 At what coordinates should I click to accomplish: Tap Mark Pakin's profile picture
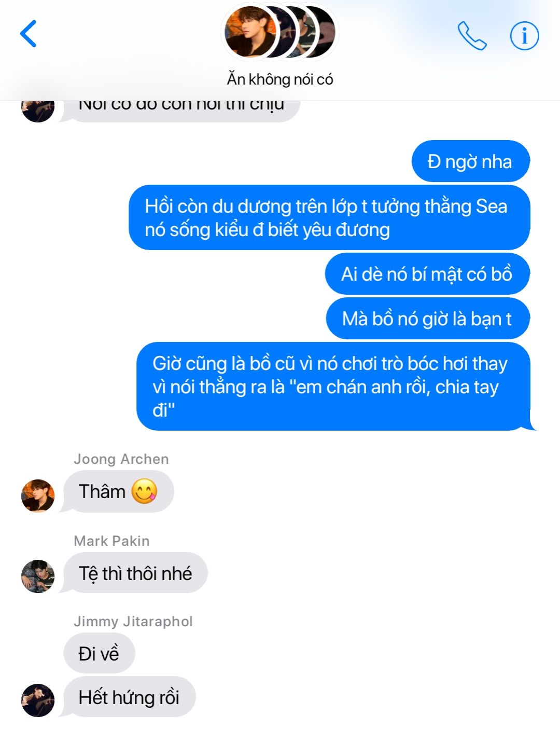[x=38, y=576]
